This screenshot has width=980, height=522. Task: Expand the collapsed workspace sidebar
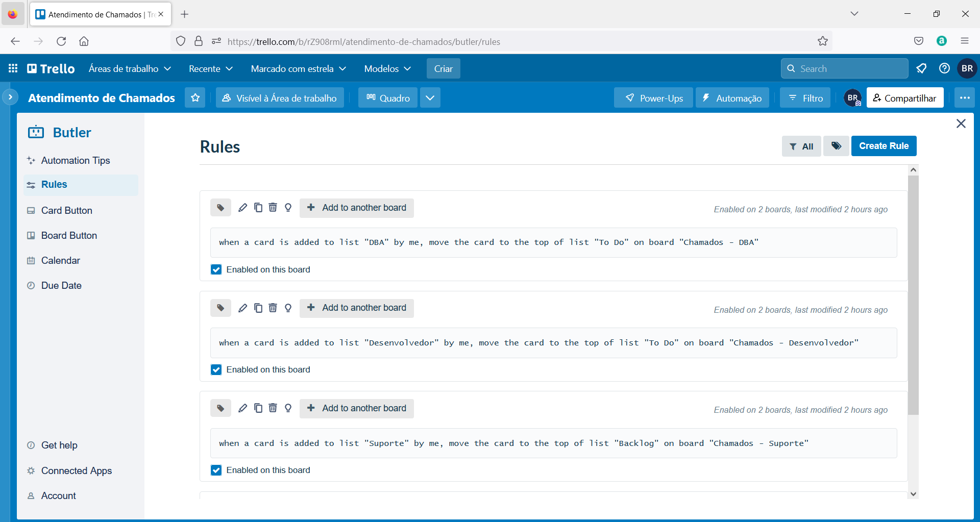(x=10, y=97)
